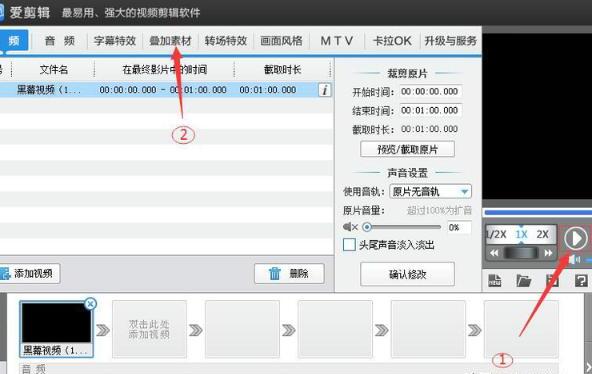The height and width of the screenshot is (374, 592).
Task: Click the 双击此处添加视频 placeholder slot
Action: click(x=149, y=329)
